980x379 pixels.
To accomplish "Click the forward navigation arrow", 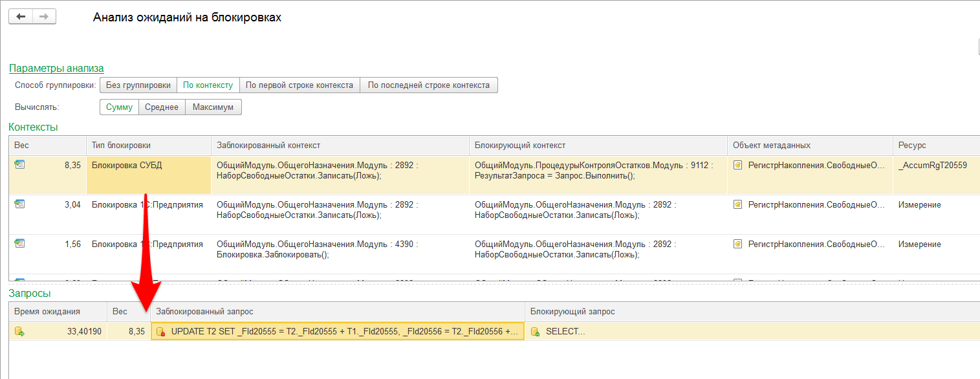I will point(44,17).
